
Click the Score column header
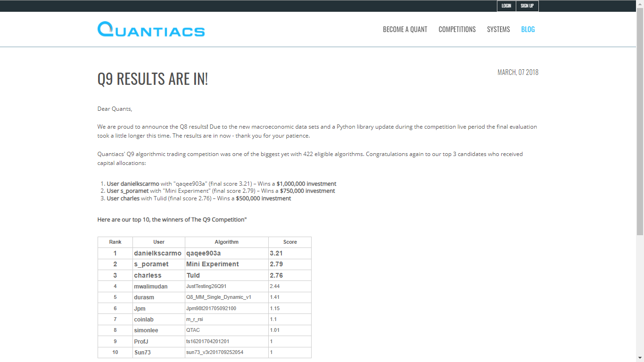290,242
